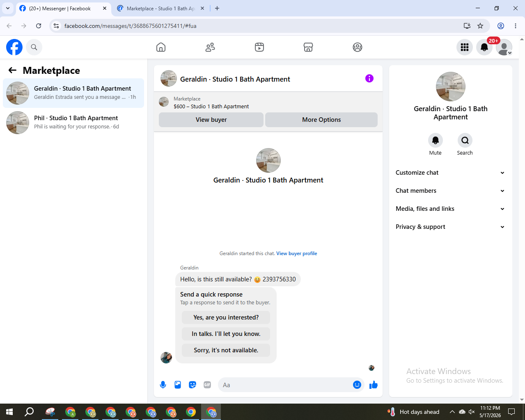Click the More Options button
The height and width of the screenshot is (420, 525).
pyautogui.click(x=321, y=120)
